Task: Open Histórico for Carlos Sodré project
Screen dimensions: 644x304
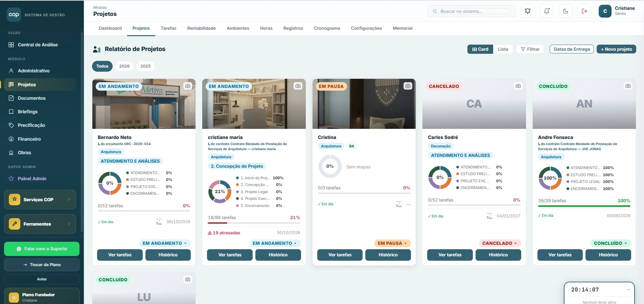Action: [498, 255]
